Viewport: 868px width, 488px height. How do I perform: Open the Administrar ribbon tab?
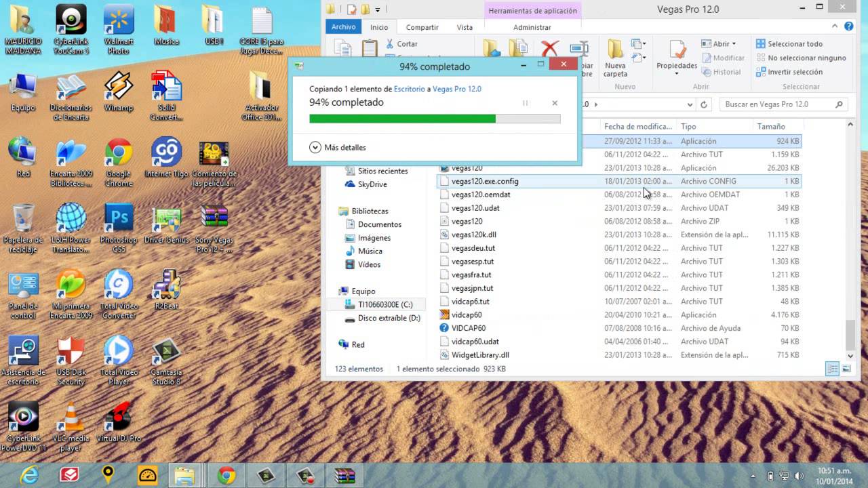click(x=532, y=27)
